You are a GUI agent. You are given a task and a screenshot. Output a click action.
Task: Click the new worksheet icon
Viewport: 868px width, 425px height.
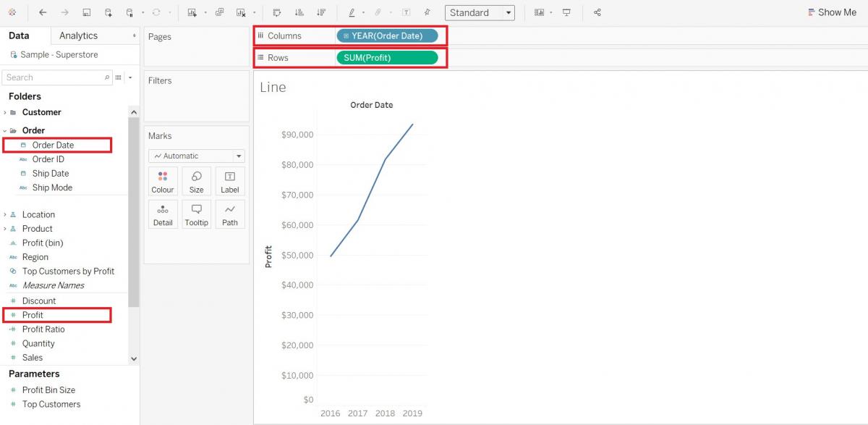[x=192, y=12]
